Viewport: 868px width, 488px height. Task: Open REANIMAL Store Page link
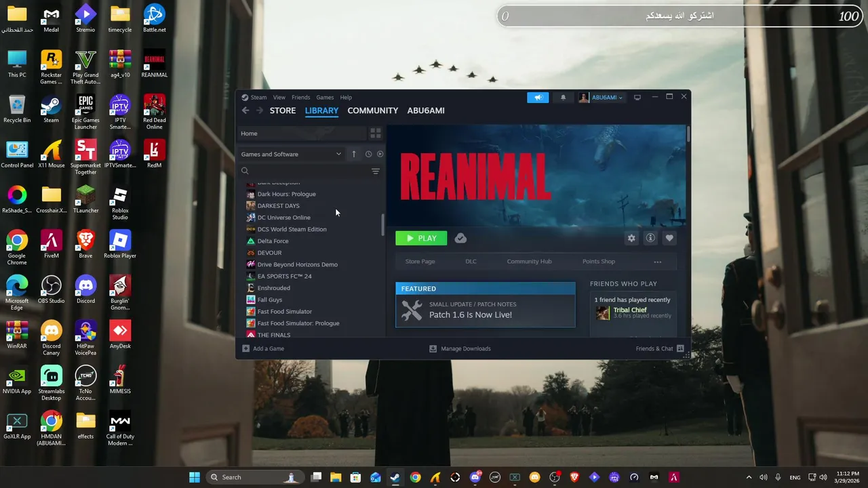[x=420, y=262]
